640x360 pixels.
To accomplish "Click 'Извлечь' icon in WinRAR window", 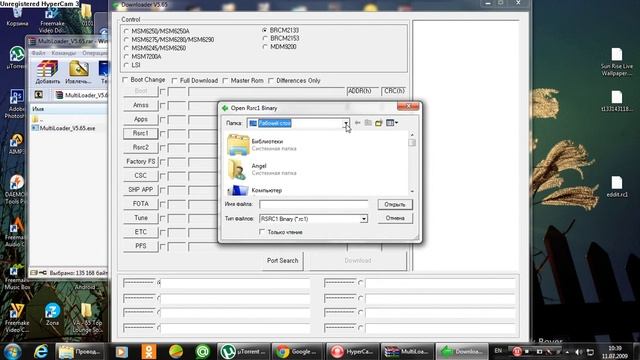I will (x=78, y=72).
